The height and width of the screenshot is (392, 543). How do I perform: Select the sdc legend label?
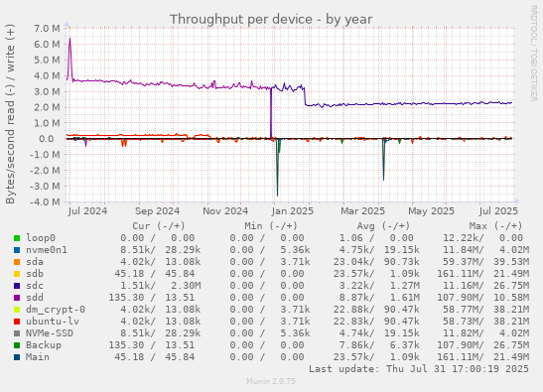[x=35, y=286]
